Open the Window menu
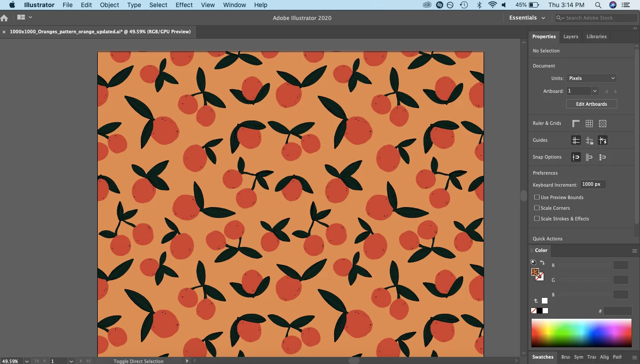The width and height of the screenshot is (640, 364). click(x=234, y=5)
